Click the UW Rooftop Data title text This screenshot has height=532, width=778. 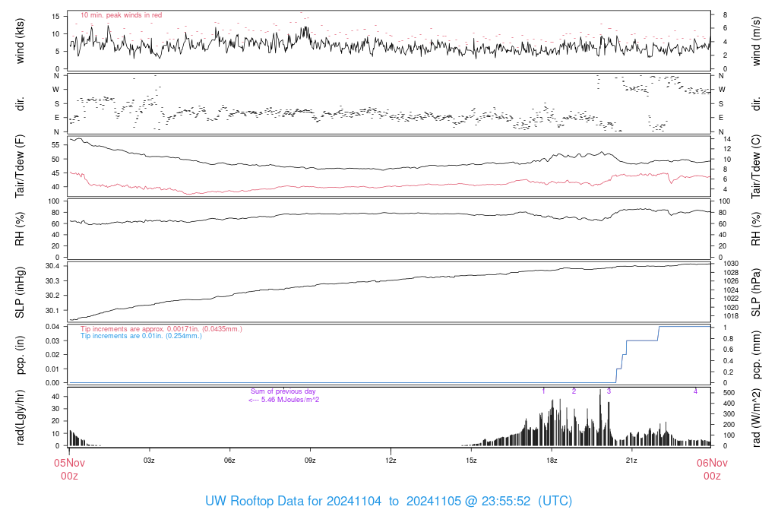(x=388, y=502)
